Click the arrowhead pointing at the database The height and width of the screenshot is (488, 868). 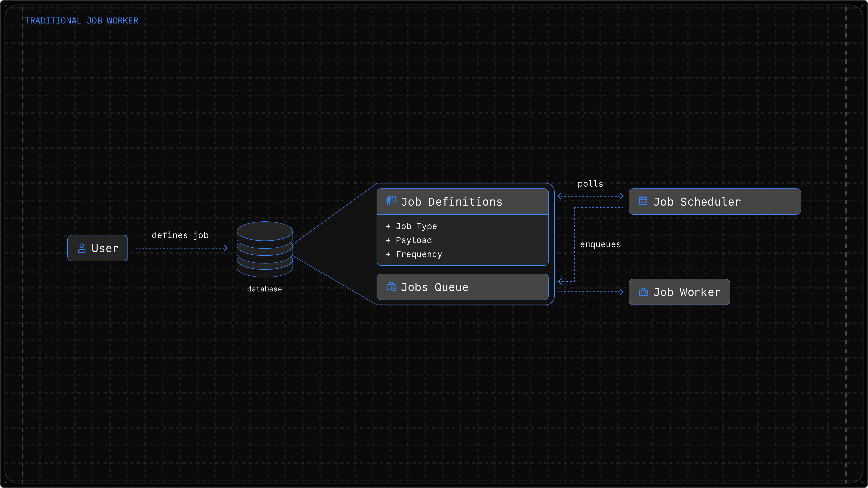click(x=225, y=248)
